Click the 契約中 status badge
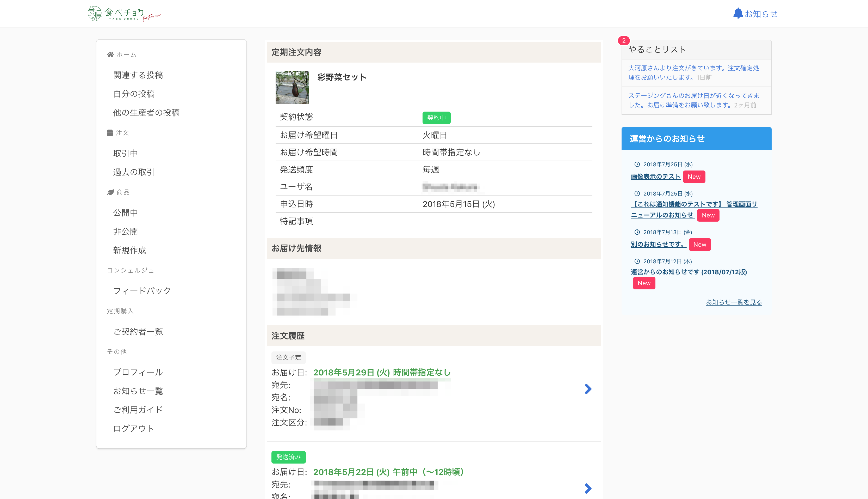 436,118
